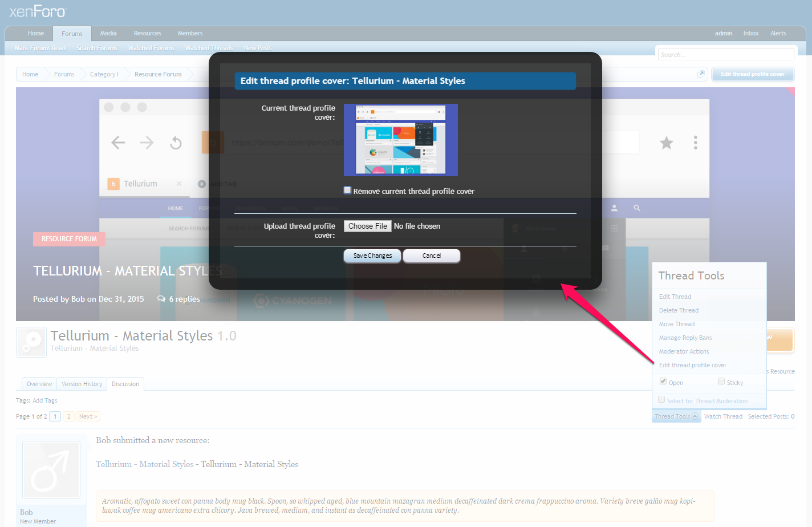The image size is (812, 527).
Task: Click the 6 replies speech bubble icon
Action: pos(161,299)
